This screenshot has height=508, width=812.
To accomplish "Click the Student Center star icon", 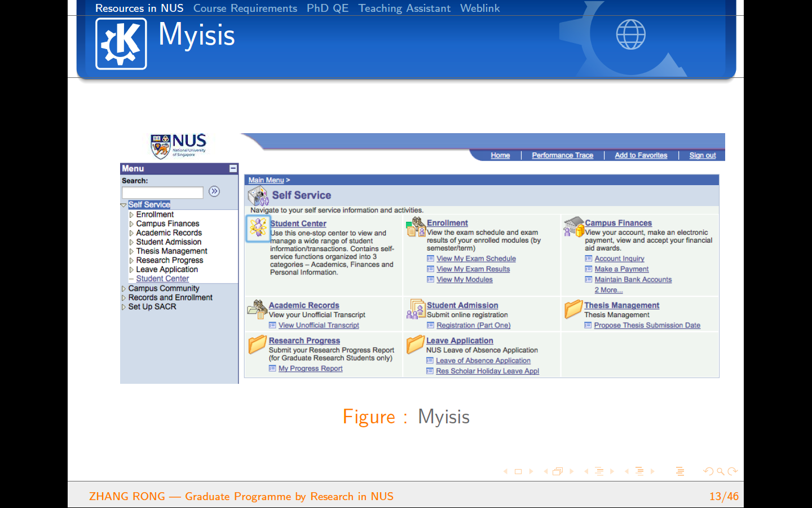I will pos(258,228).
